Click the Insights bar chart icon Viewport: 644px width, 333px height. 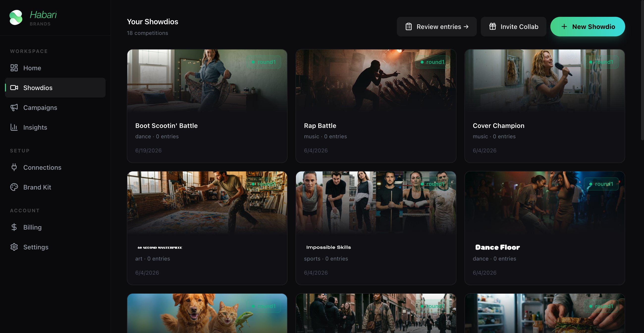14,127
